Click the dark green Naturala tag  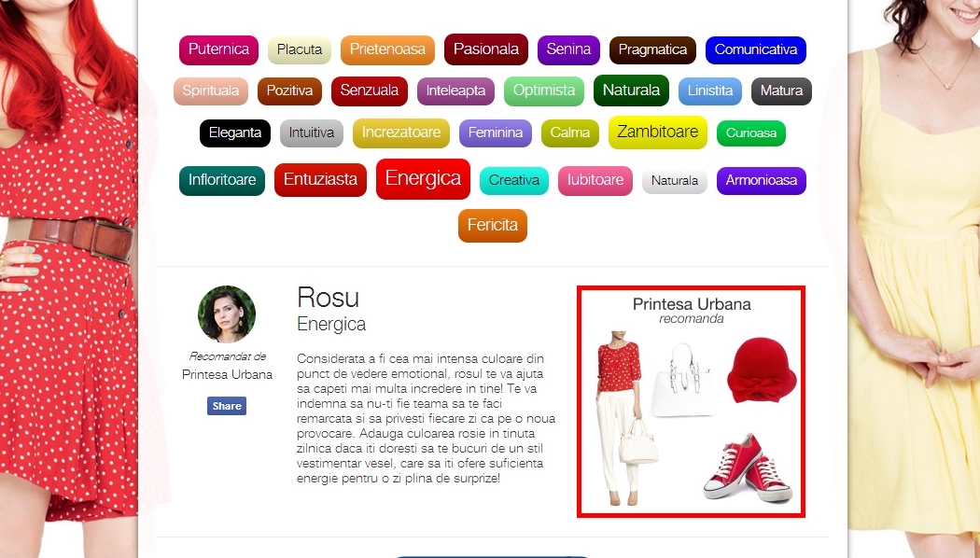(x=631, y=91)
